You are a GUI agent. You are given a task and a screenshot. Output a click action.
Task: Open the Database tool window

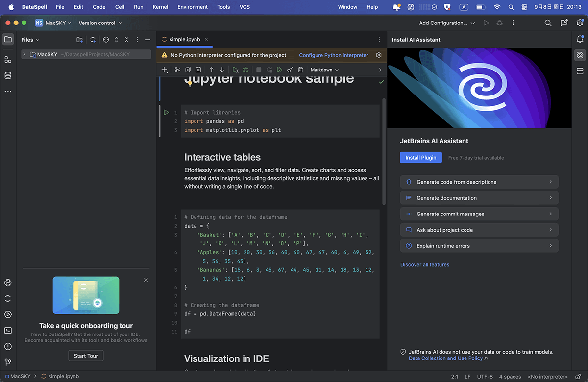pos(8,75)
